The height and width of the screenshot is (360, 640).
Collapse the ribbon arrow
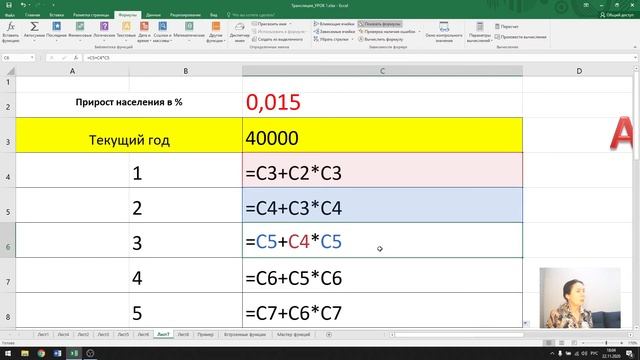635,47
